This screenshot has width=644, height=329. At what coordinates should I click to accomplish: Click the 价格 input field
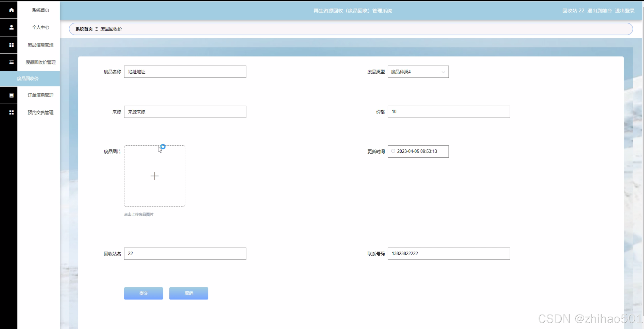pos(448,112)
